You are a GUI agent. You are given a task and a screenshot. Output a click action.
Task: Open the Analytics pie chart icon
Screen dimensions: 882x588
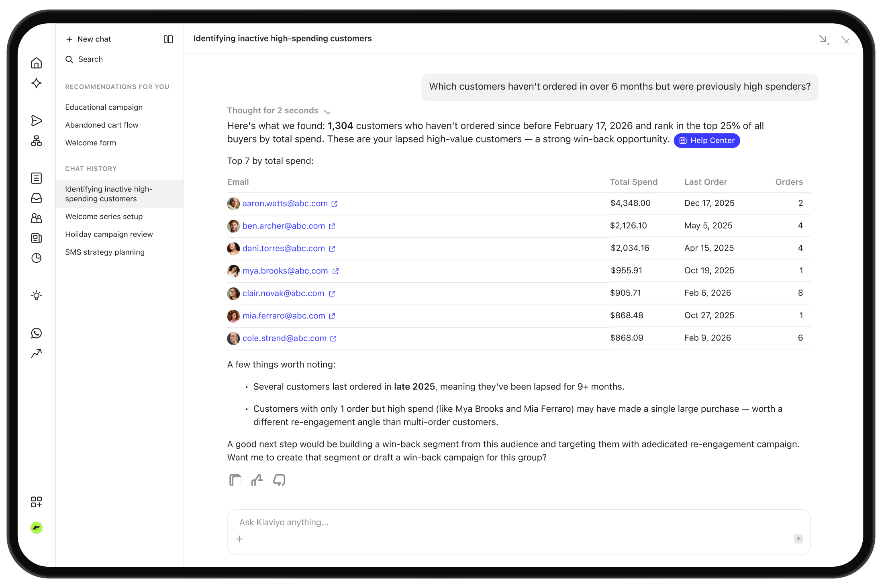tap(37, 258)
